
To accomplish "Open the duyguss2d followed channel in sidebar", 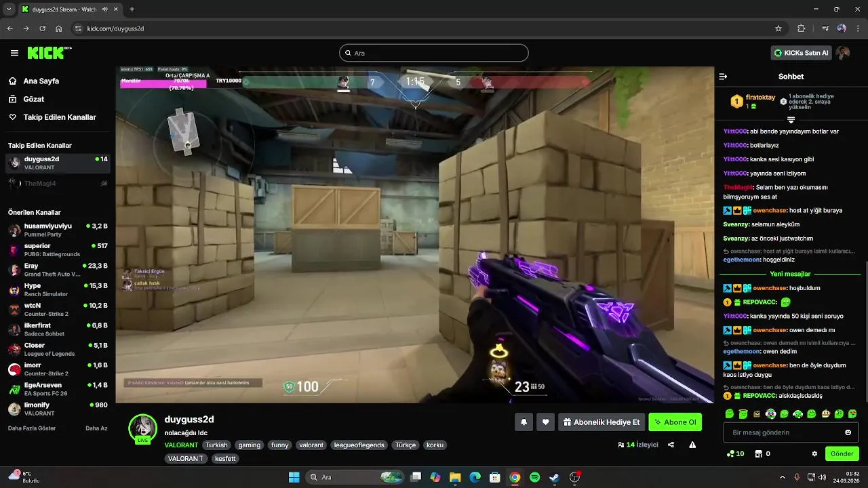I will (x=58, y=163).
